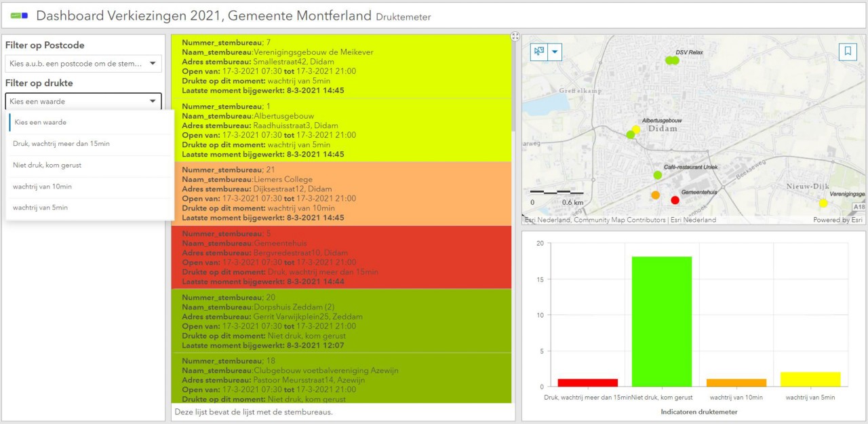Click the red Gemeentehuis marker on map
868x424 pixels.
(x=675, y=199)
